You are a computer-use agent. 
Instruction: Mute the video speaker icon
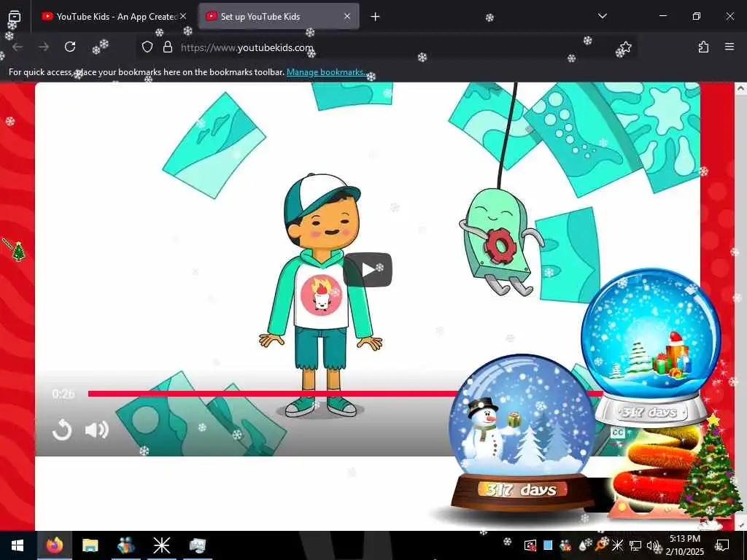[97, 429]
